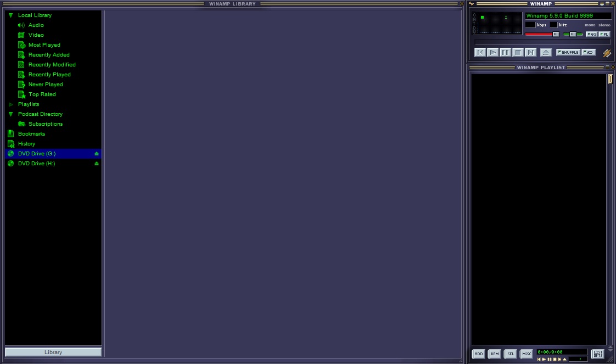
Task: Click the Never Played view icon
Action: [21, 85]
